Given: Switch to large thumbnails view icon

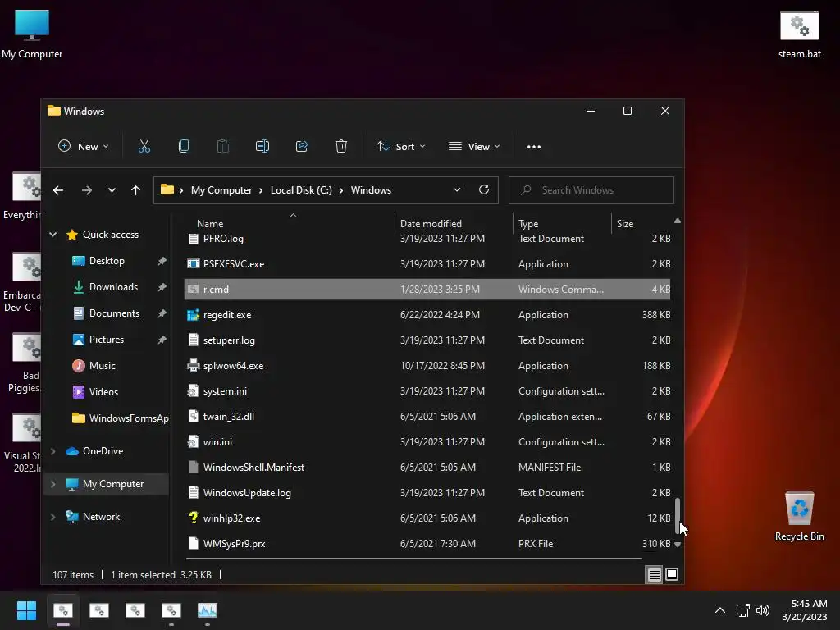Looking at the screenshot, I should tap(672, 575).
